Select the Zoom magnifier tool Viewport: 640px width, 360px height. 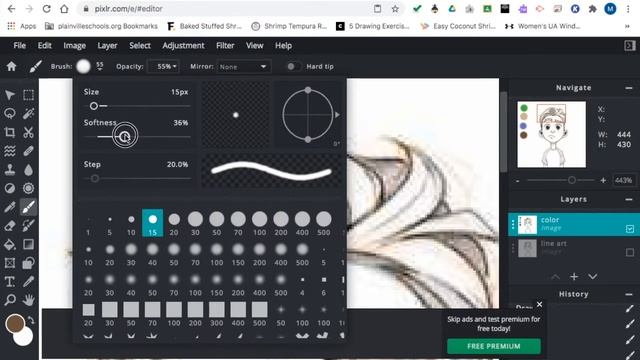[10, 300]
